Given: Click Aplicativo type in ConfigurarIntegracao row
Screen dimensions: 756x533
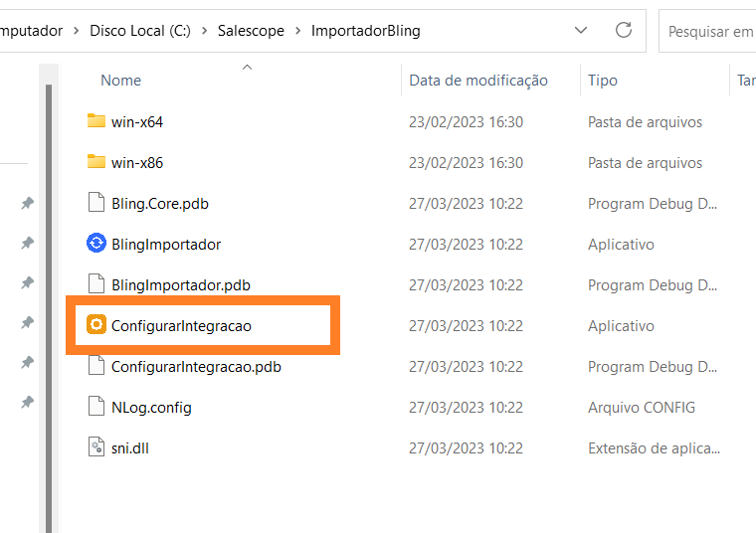Looking at the screenshot, I should (621, 326).
